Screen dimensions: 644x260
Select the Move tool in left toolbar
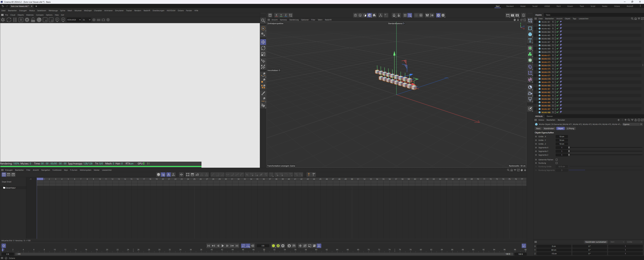click(x=263, y=42)
